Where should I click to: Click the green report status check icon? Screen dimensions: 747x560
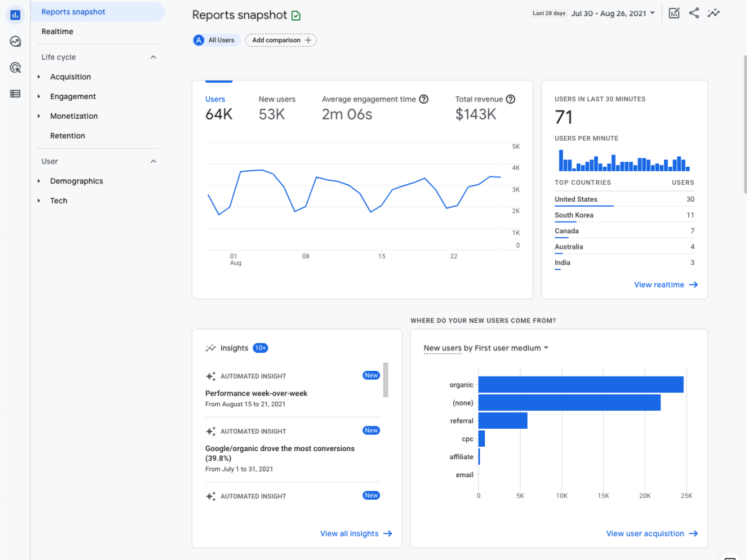[x=296, y=16]
